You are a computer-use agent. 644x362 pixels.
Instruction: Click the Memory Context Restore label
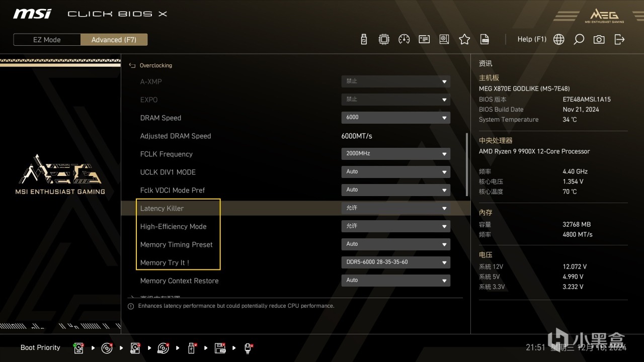180,281
